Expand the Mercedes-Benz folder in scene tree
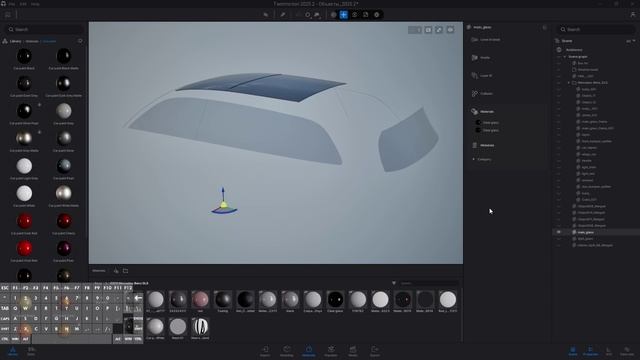This screenshot has width=640, height=360. pyautogui.click(x=569, y=82)
